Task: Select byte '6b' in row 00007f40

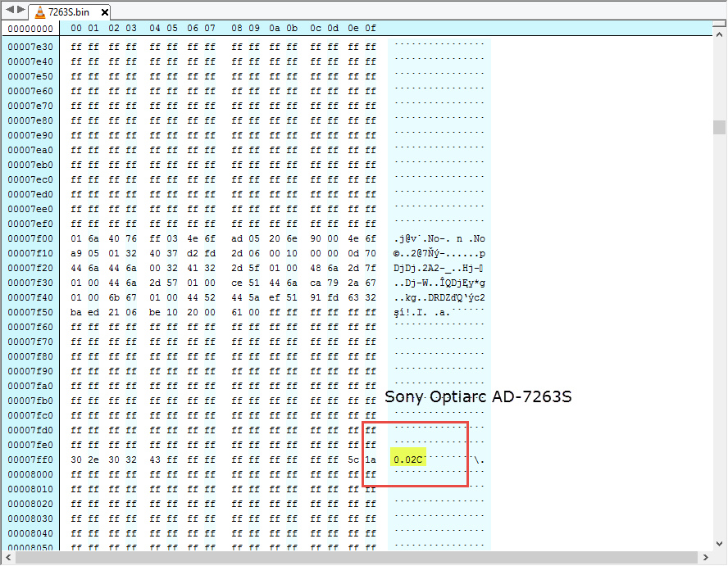Action: click(x=114, y=297)
